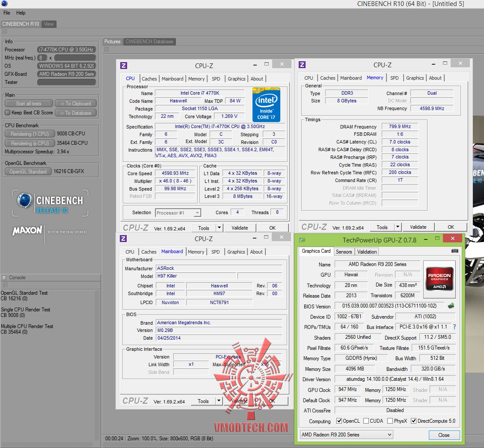Open the Tools dropdown arrow in Memory CPU-Z window
The width and height of the screenshot is (484, 448).
[398, 227]
